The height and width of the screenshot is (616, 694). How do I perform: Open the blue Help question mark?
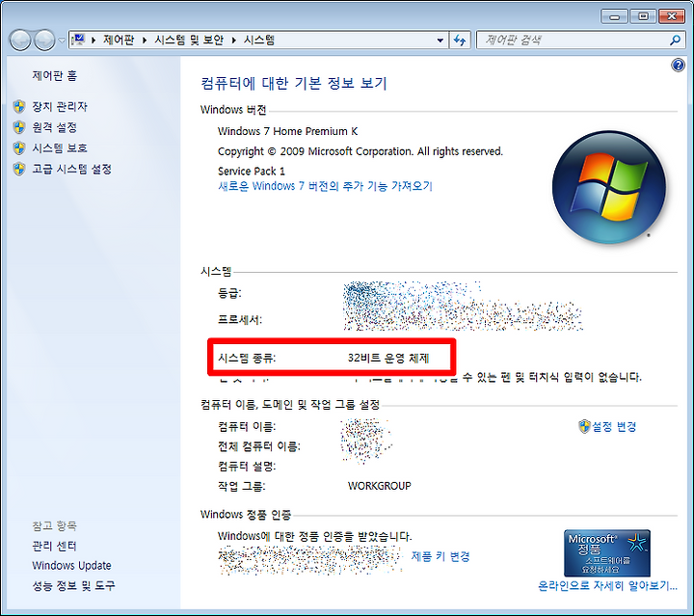pos(678,66)
